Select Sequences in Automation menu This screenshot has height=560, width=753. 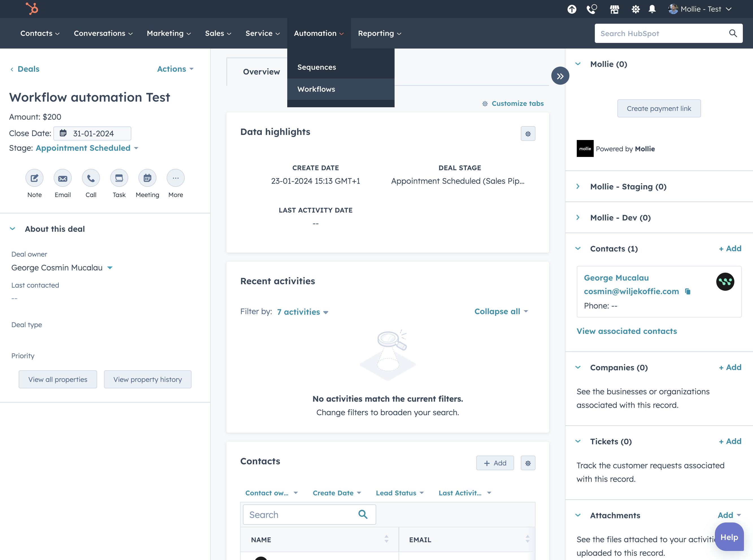coord(341,67)
